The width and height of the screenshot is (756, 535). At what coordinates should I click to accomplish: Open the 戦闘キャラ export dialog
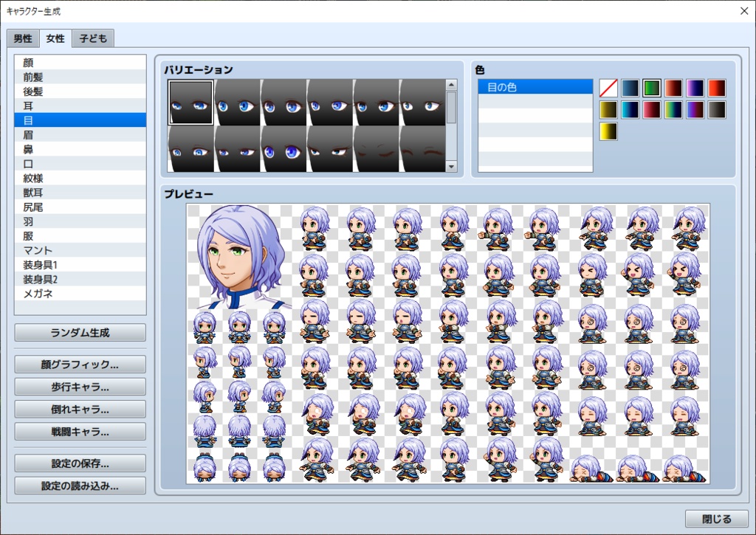[x=79, y=432]
